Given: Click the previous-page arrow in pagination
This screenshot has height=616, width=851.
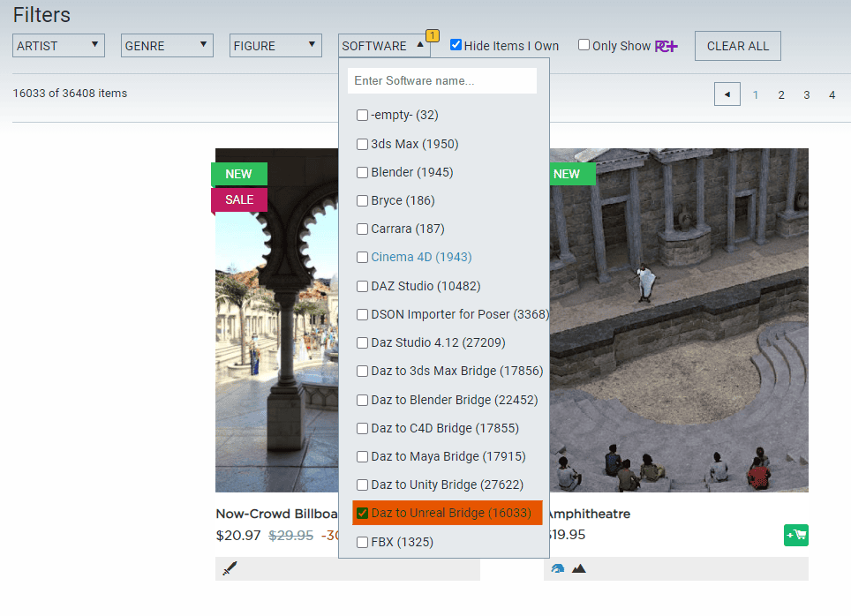Looking at the screenshot, I should 727,94.
